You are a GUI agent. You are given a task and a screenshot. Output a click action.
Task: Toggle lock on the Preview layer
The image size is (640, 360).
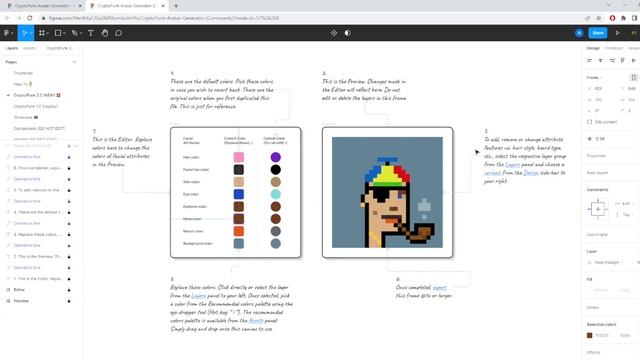[69, 301]
